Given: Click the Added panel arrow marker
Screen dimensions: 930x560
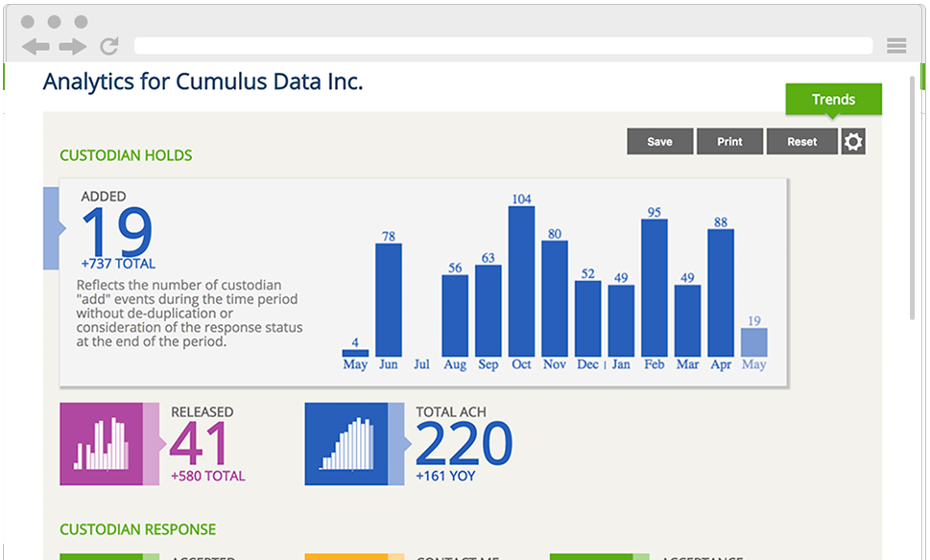Looking at the screenshot, I should click(x=53, y=228).
